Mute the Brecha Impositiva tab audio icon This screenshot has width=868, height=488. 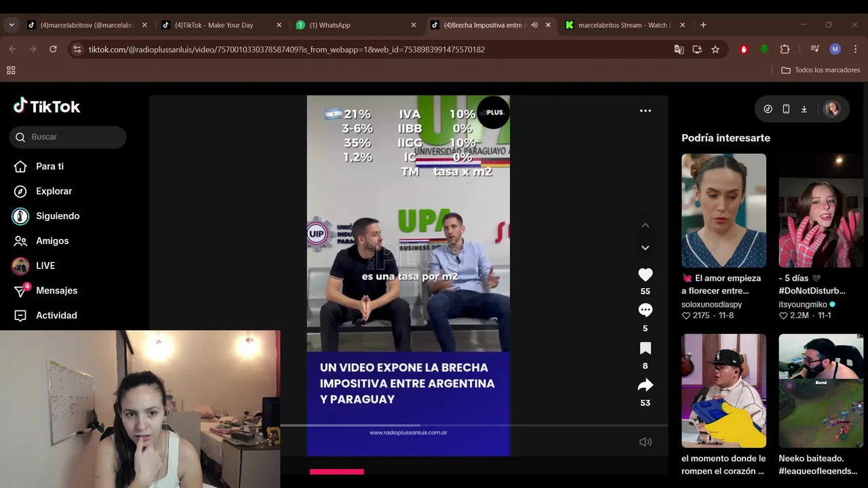[x=534, y=25]
